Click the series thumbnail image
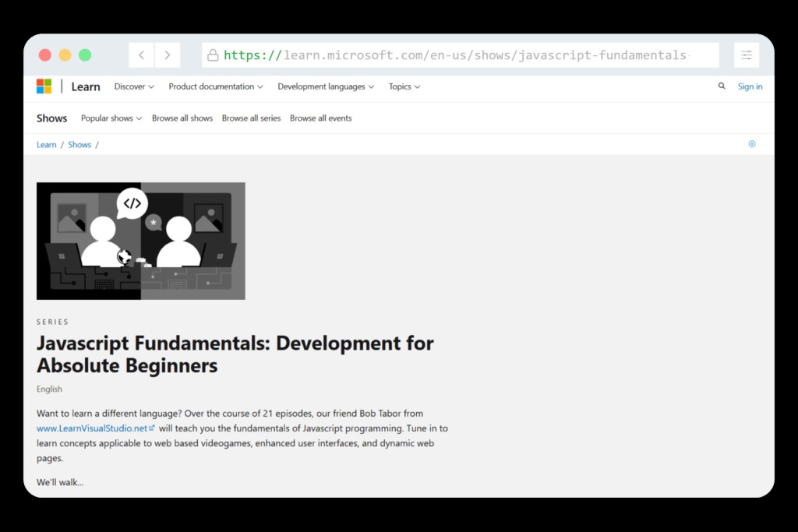798x532 pixels. tap(141, 241)
